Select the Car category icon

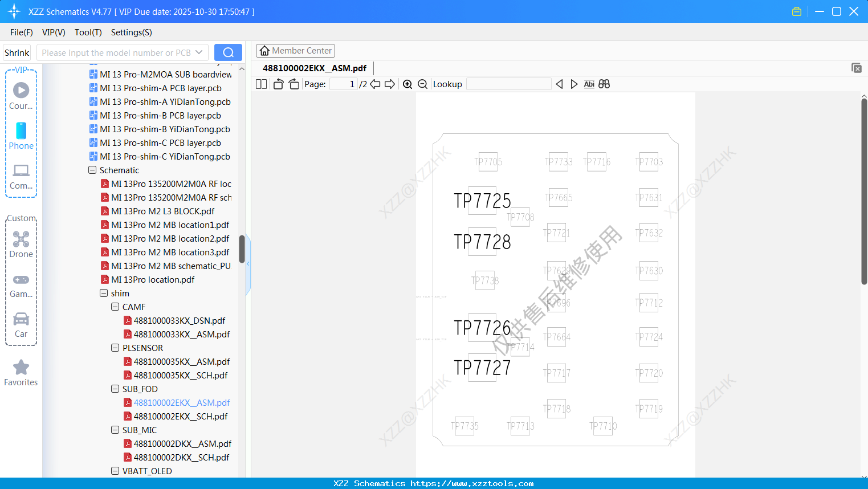click(21, 325)
